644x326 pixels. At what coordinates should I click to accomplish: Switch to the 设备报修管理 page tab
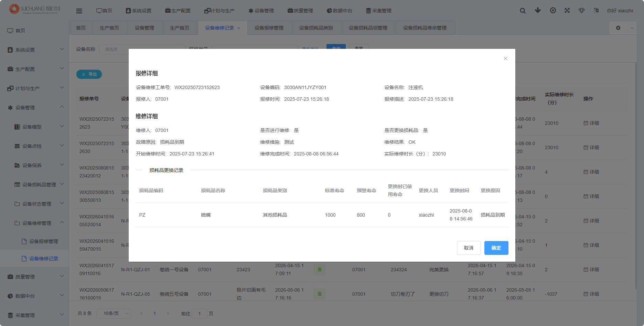pyautogui.click(x=269, y=28)
